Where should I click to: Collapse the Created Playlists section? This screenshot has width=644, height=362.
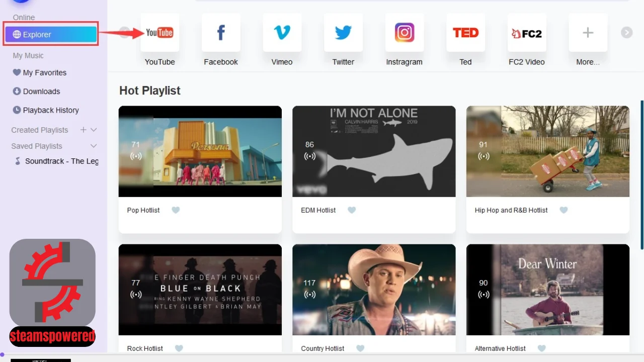click(x=94, y=130)
